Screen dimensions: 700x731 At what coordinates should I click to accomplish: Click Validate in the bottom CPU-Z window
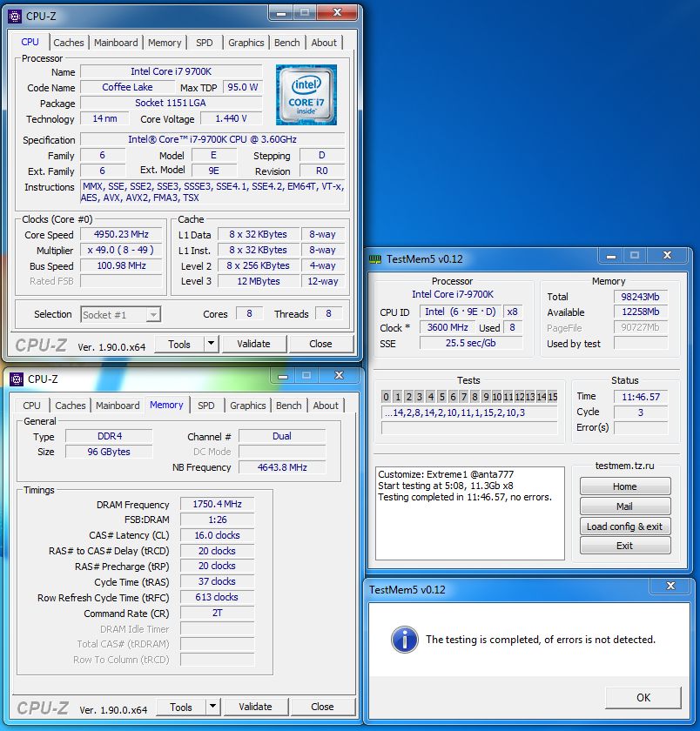(x=256, y=707)
